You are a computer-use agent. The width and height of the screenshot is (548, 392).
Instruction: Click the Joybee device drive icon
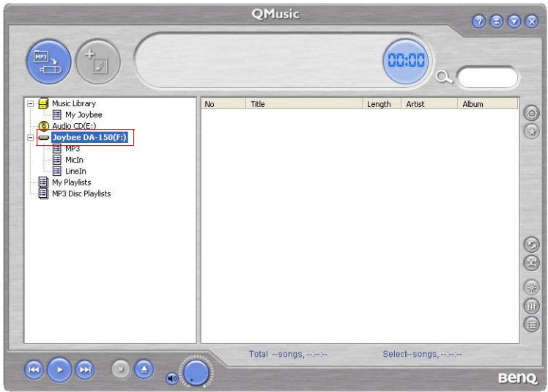[43, 138]
